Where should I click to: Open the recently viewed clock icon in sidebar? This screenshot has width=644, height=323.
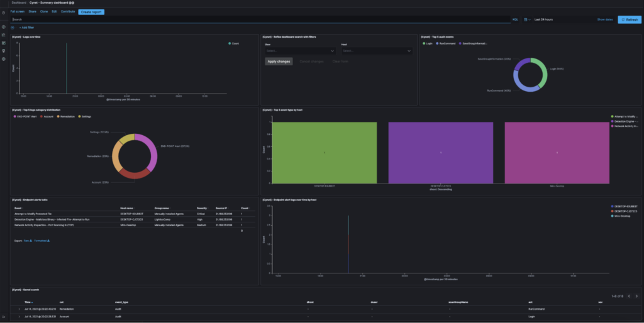[x=4, y=13]
